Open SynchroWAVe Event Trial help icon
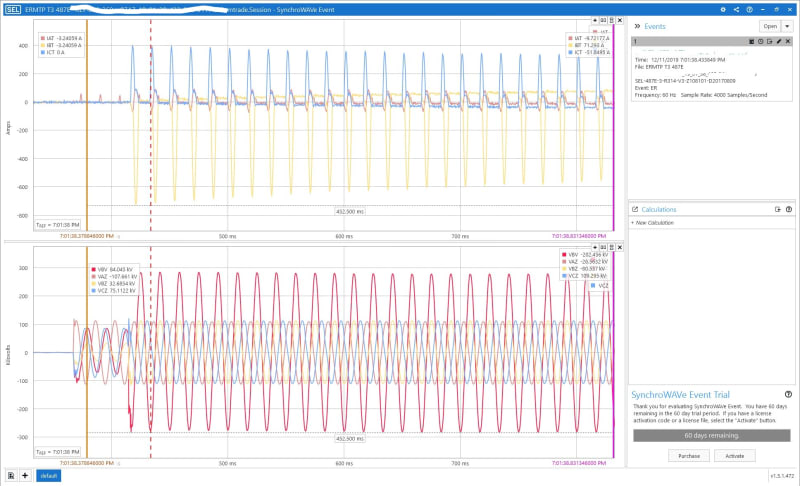 788,394
